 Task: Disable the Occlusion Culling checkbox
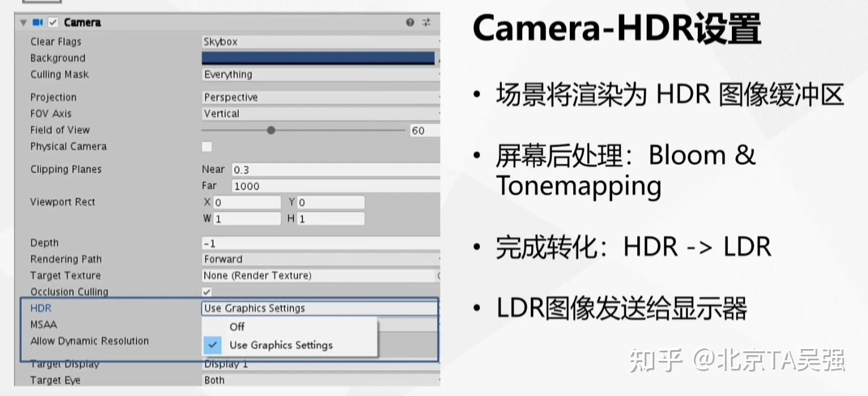(x=207, y=291)
